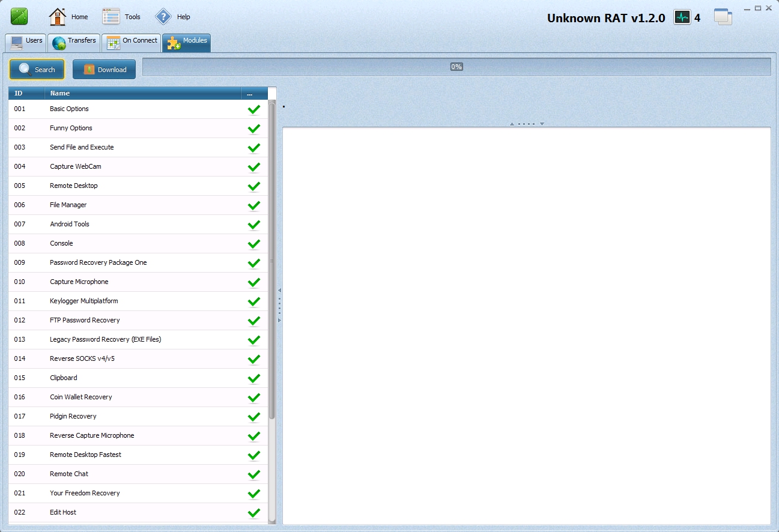
Task: Switch to the Transfers tab
Action: point(74,43)
